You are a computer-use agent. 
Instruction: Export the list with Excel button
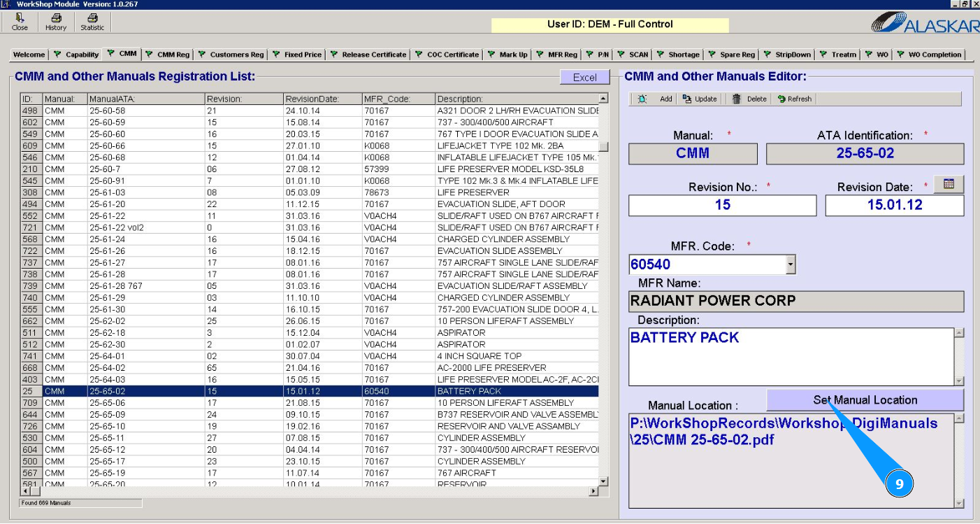click(x=584, y=78)
